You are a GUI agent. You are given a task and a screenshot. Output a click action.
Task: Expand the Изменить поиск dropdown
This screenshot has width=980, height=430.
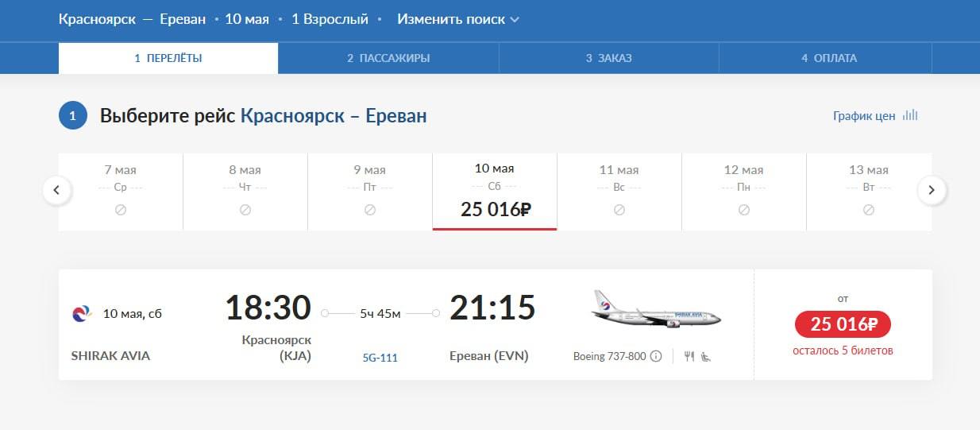(458, 19)
